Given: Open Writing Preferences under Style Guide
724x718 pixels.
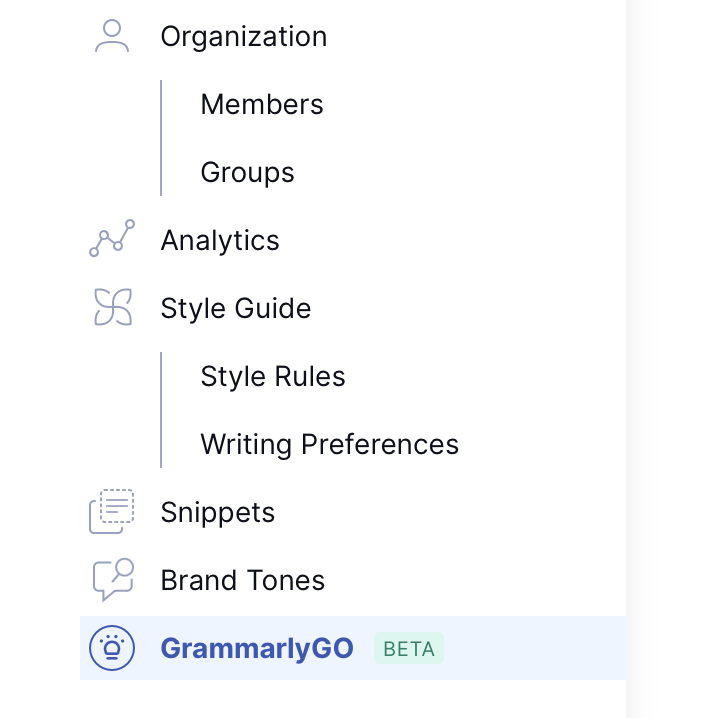Looking at the screenshot, I should pyautogui.click(x=329, y=445).
